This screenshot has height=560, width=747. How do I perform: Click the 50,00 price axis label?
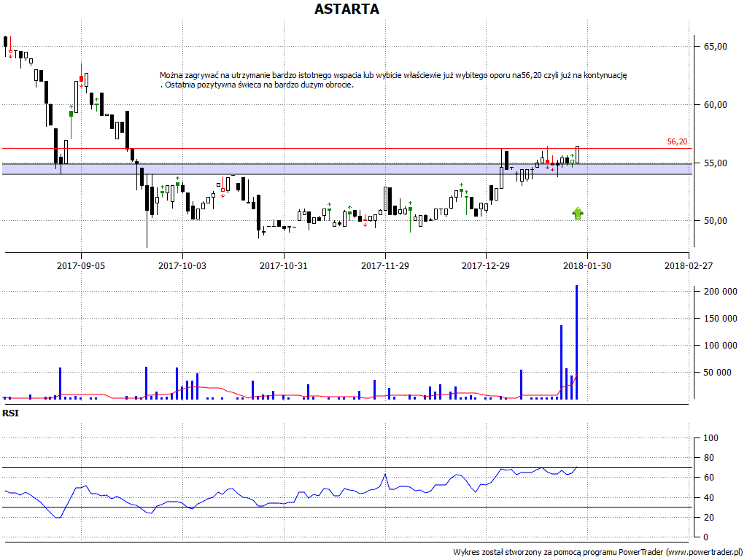pyautogui.click(x=716, y=221)
